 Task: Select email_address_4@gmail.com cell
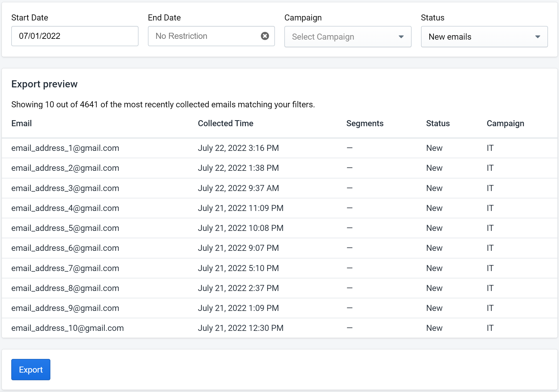point(65,208)
